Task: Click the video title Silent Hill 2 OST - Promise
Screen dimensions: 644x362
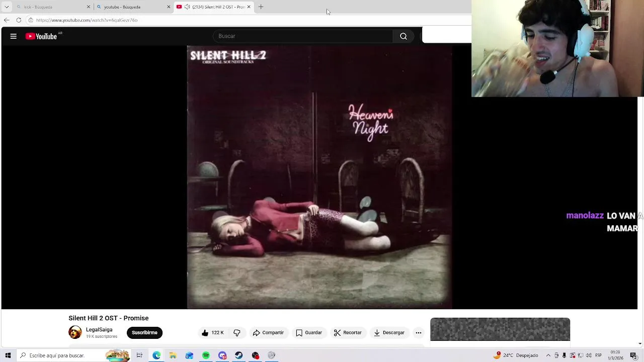Action: point(109,318)
